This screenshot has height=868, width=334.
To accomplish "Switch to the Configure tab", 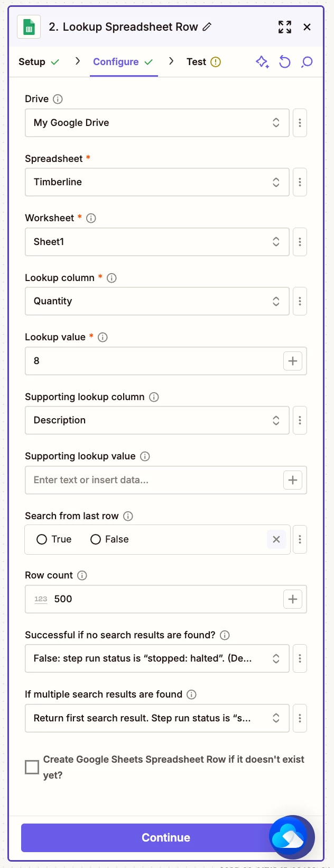I will (123, 62).
